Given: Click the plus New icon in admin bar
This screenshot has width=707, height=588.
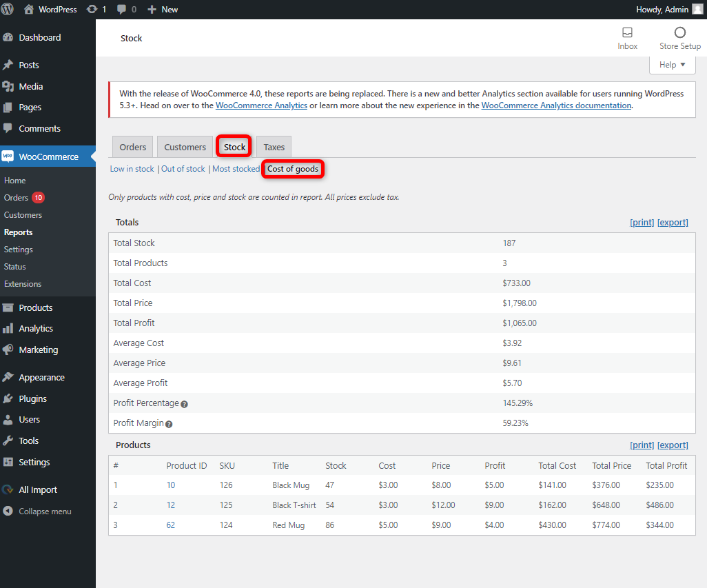Looking at the screenshot, I should pos(152,10).
